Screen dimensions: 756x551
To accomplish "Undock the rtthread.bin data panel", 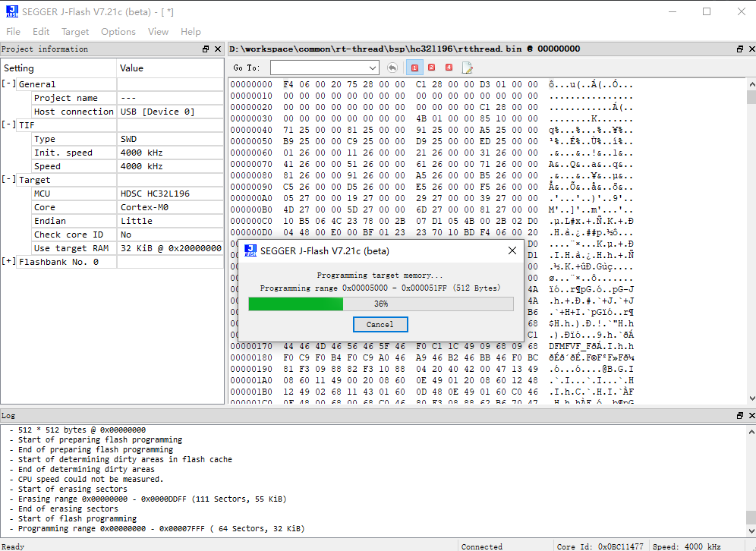I will (740, 49).
